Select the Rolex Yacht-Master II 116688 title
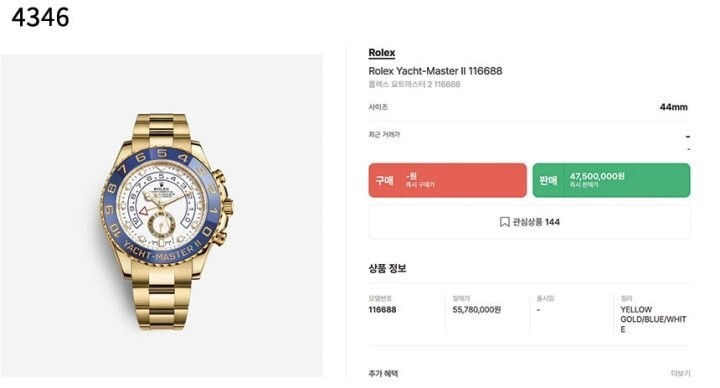The width and height of the screenshot is (720, 388). point(435,71)
